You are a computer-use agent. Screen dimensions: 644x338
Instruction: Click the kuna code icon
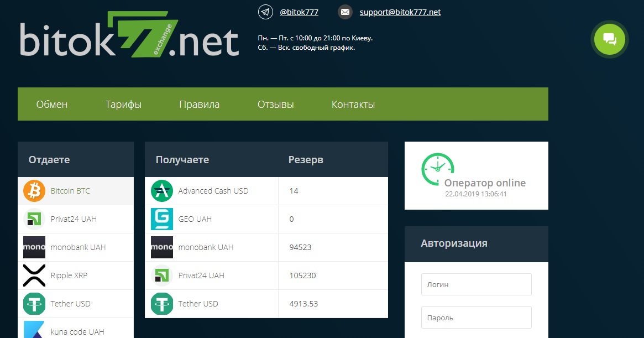(x=34, y=330)
